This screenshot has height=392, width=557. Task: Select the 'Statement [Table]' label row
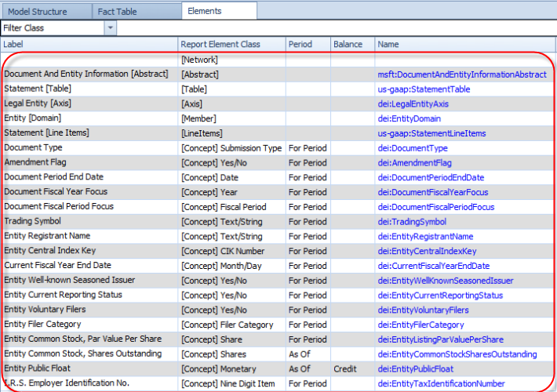click(38, 89)
